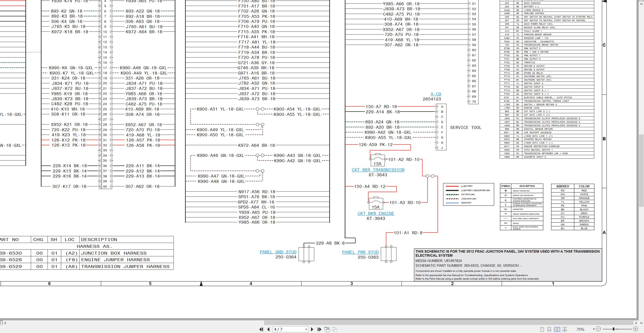Click the F716-A41 WH-18 wire label
The width and height of the screenshot is (644, 333).
click(x=257, y=37)
